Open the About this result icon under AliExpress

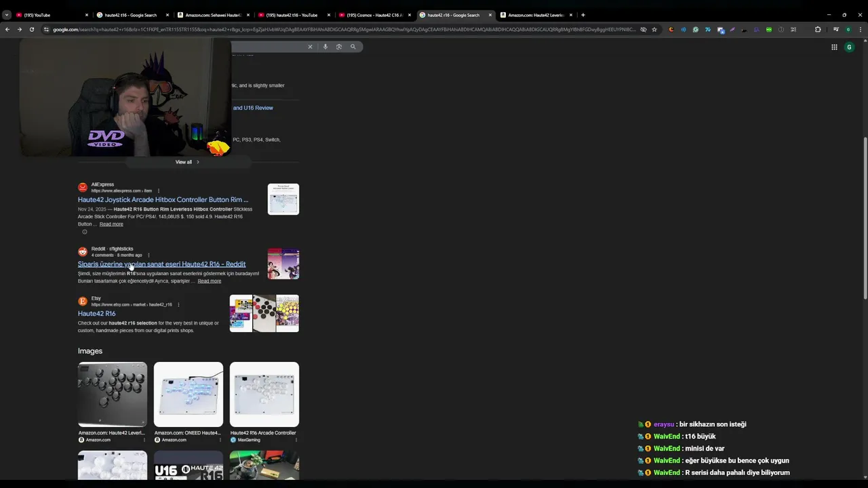click(x=85, y=232)
